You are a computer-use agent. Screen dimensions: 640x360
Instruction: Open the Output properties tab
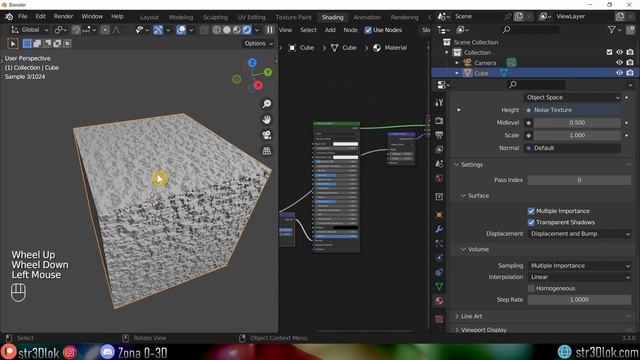pos(439,135)
